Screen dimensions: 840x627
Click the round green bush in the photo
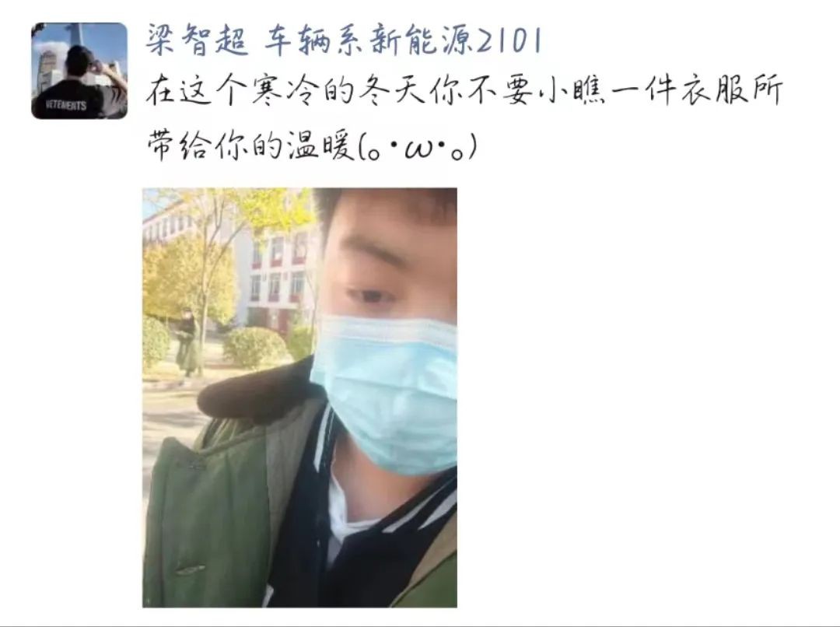tap(256, 347)
